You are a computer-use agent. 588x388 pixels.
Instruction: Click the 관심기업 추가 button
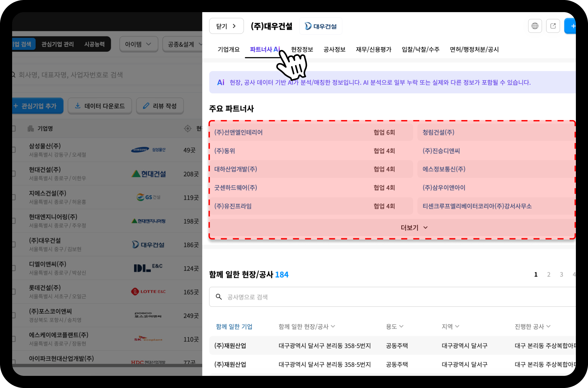[x=37, y=106]
